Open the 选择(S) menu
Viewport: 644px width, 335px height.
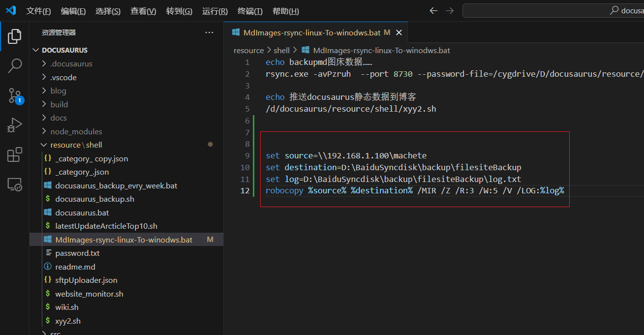[108, 11]
